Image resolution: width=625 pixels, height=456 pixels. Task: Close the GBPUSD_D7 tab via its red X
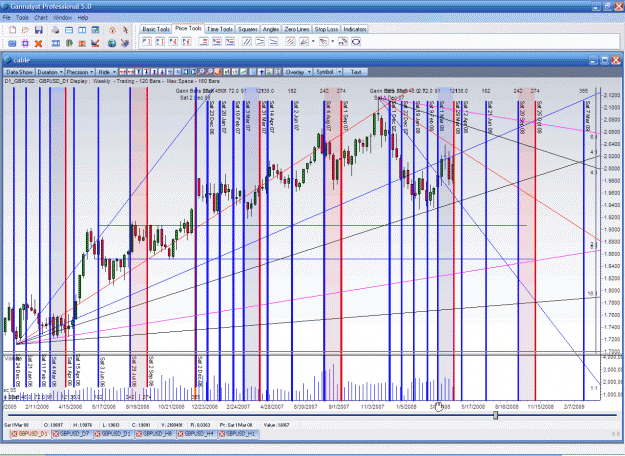tap(56, 434)
